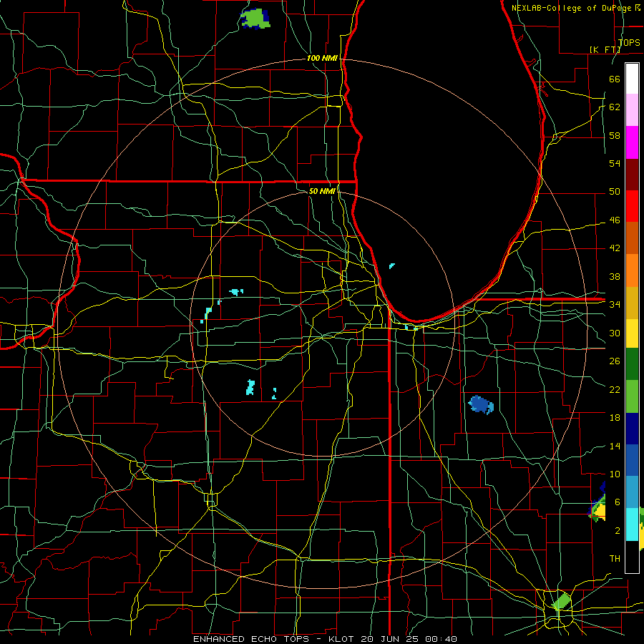
Task: Click the 46 value on the legend scale
Action: [x=615, y=220]
